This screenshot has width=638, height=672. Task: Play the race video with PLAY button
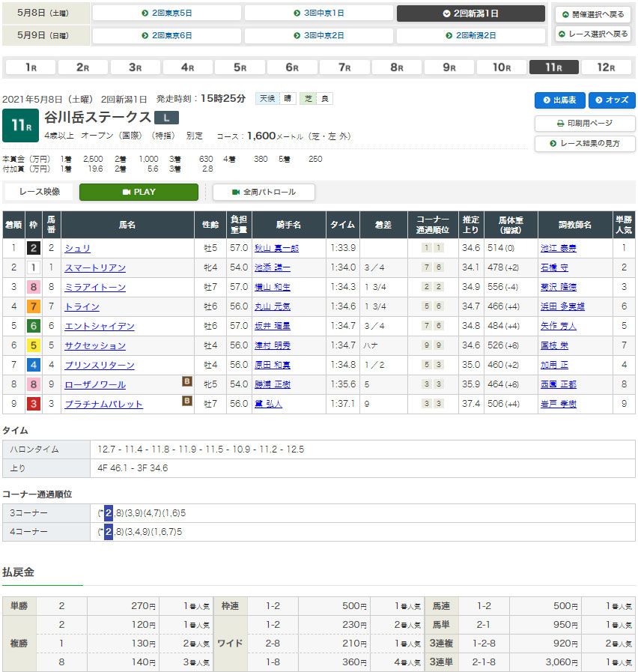pyautogui.click(x=139, y=192)
